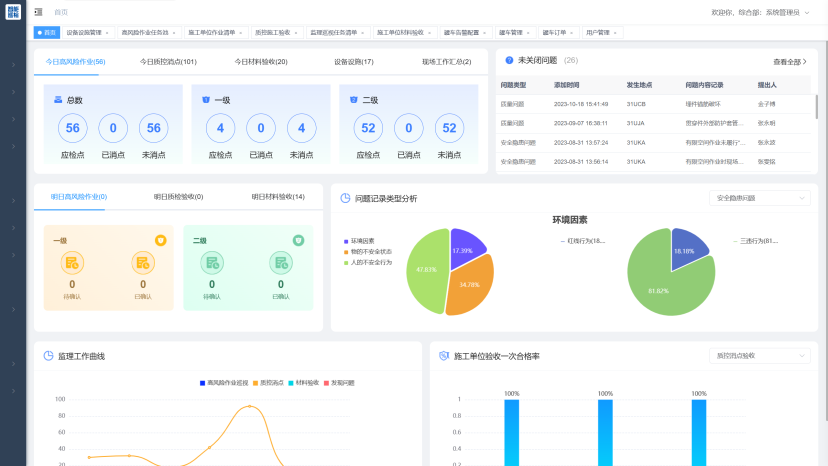Click the 查看全部 link

tap(789, 62)
